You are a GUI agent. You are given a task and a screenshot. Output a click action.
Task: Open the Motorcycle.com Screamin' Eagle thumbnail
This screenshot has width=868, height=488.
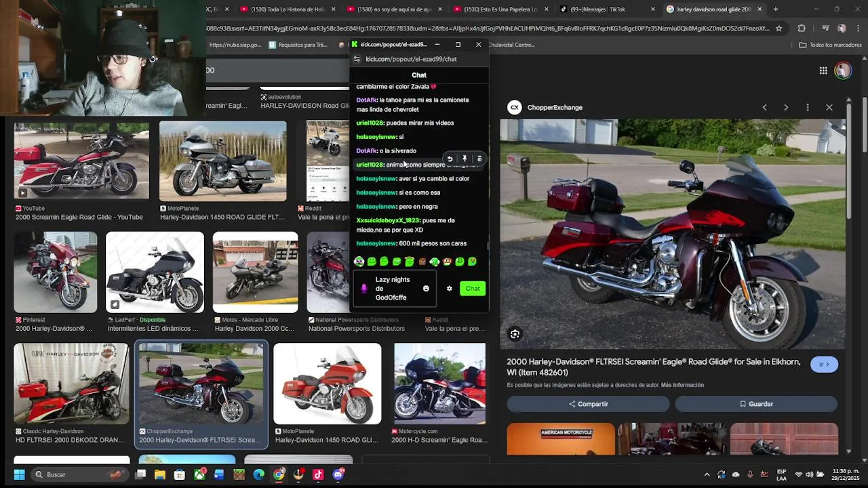click(439, 384)
